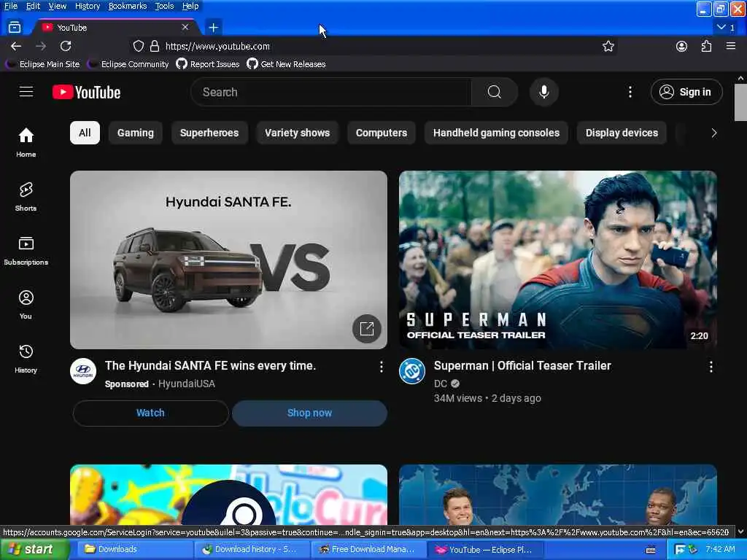
Task: Open YouTube settings three-dot menu
Action: click(x=630, y=92)
